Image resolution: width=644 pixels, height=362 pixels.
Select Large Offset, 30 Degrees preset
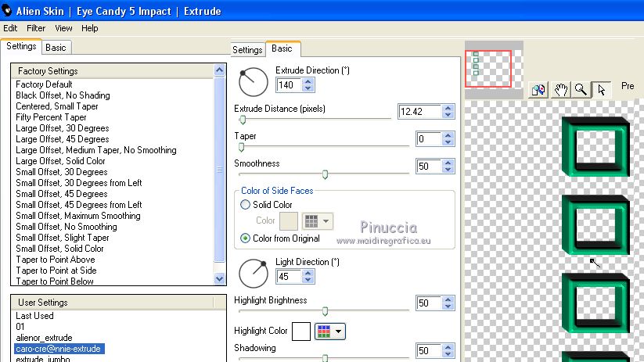(x=62, y=128)
